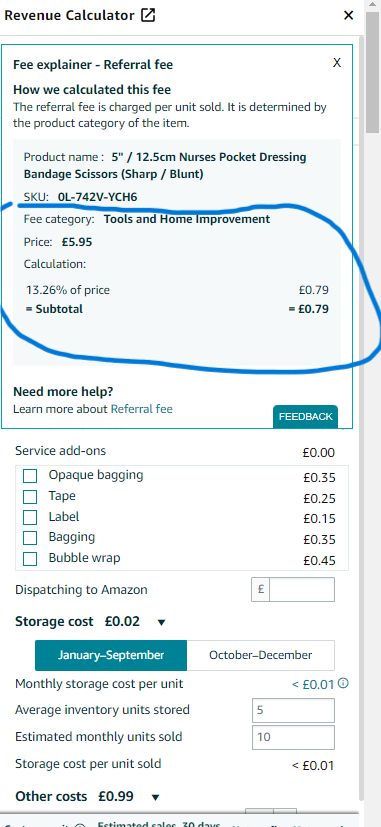The image size is (381, 827).
Task: Select the Bagging checkbox
Action: pyautogui.click(x=30, y=538)
